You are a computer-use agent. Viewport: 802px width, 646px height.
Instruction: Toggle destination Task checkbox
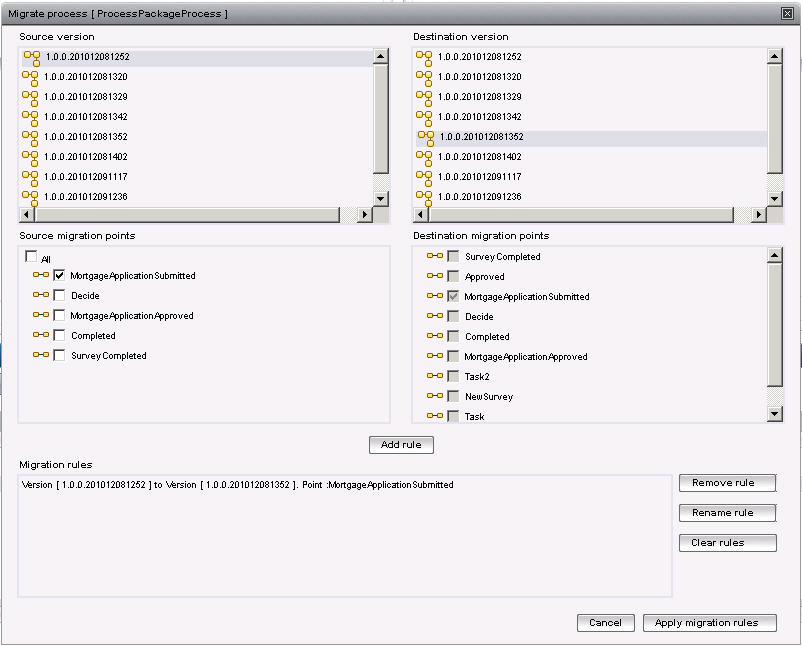(x=453, y=416)
